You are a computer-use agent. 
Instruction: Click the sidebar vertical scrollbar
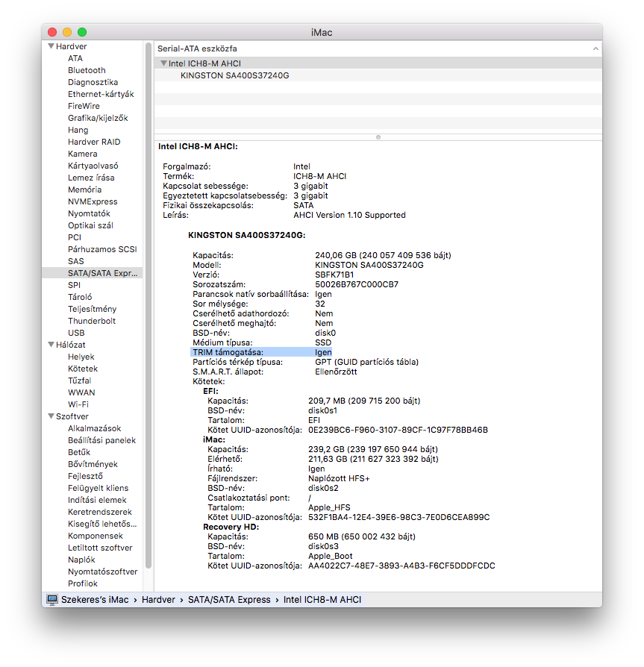point(149,305)
